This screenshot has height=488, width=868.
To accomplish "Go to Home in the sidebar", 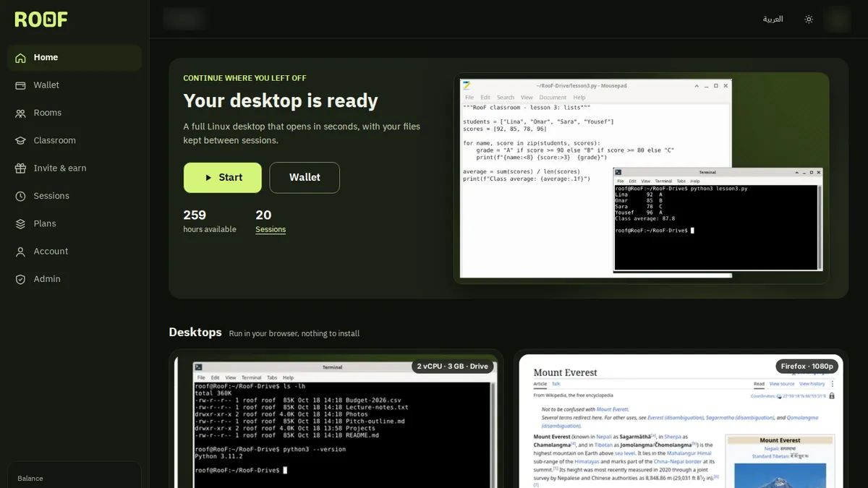I will [75, 58].
